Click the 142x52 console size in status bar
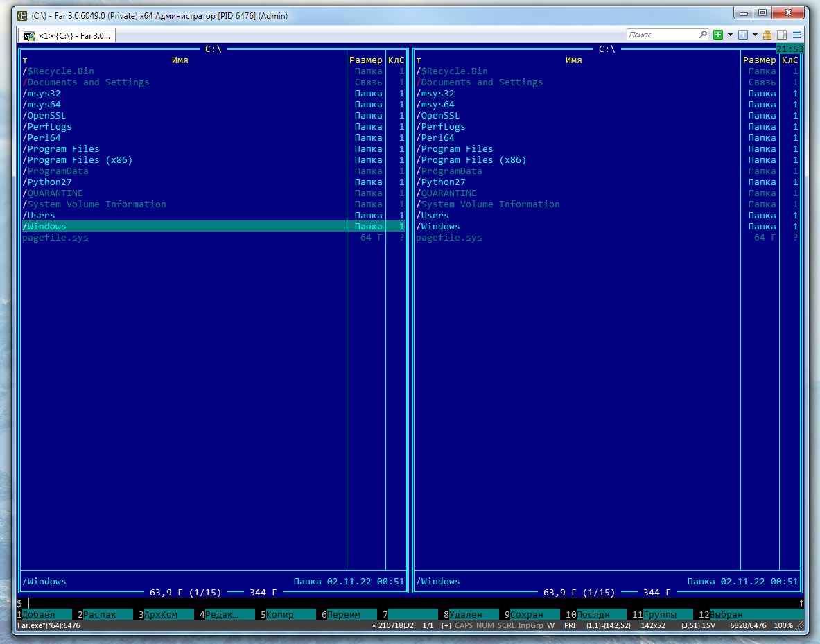Screen dimensions: 820x644 (x=653, y=625)
